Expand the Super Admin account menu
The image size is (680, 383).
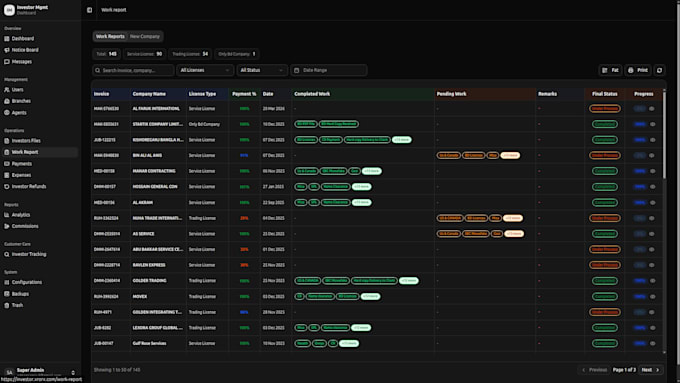tap(40, 372)
